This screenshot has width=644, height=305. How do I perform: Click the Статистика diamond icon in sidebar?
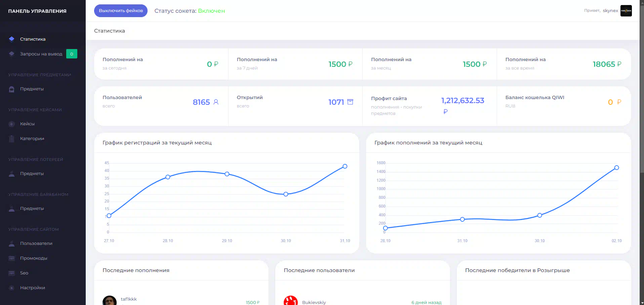pos(12,39)
